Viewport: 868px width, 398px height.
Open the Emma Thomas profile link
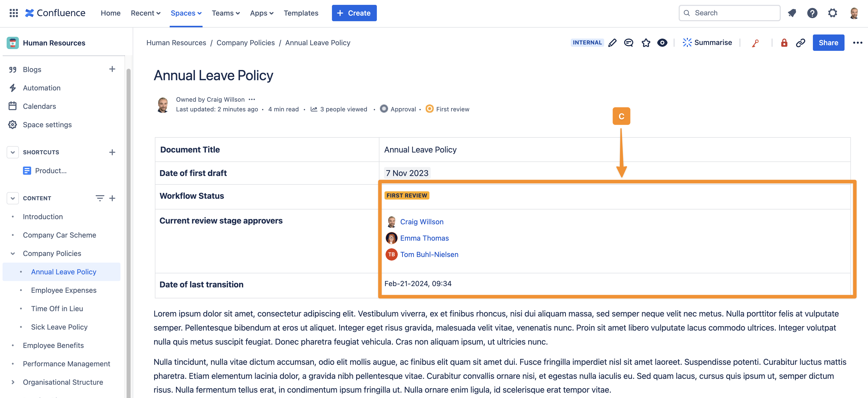click(424, 238)
